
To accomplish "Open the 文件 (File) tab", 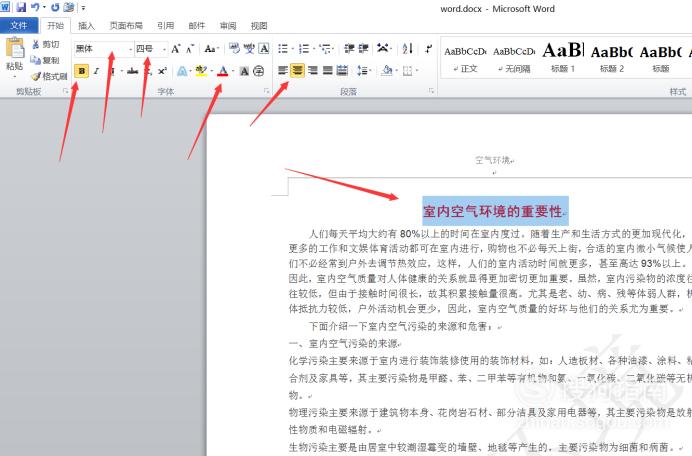I will coord(19,26).
